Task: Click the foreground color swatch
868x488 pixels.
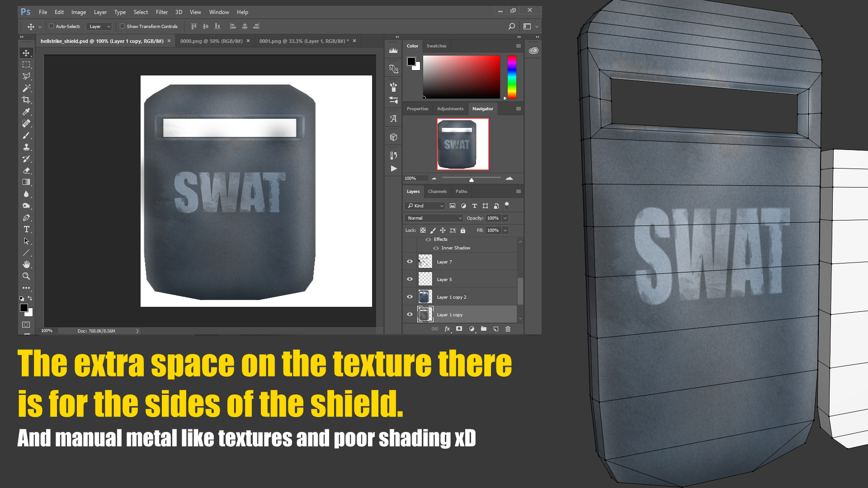Action: click(24, 308)
